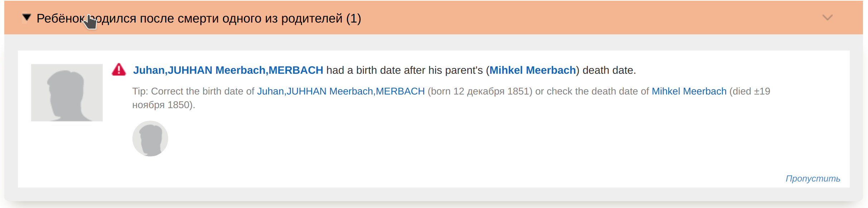Screen dimensions: 868x208
Task: Click the "Correct the birth date of" text
Action: point(203,91)
